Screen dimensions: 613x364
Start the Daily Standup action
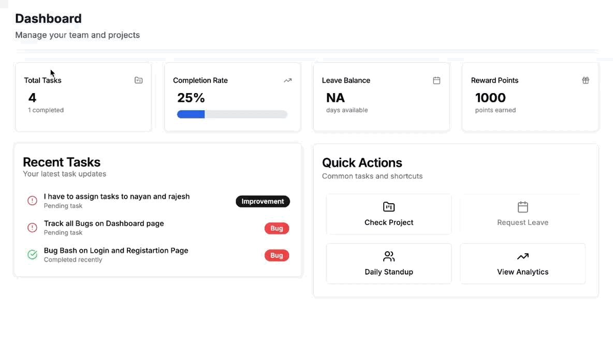(389, 264)
